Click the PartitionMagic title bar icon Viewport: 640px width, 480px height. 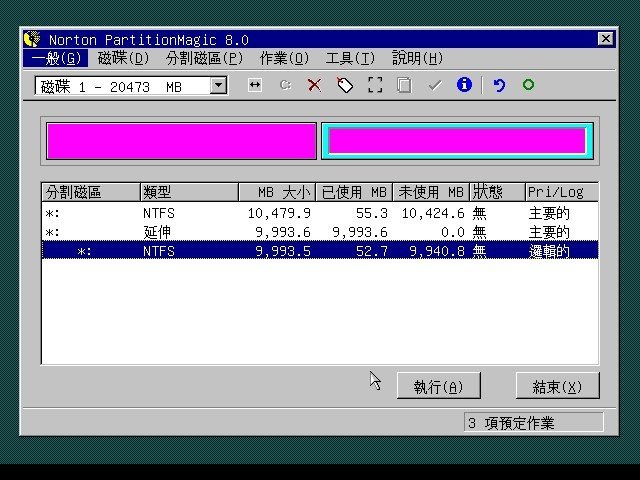[32, 39]
